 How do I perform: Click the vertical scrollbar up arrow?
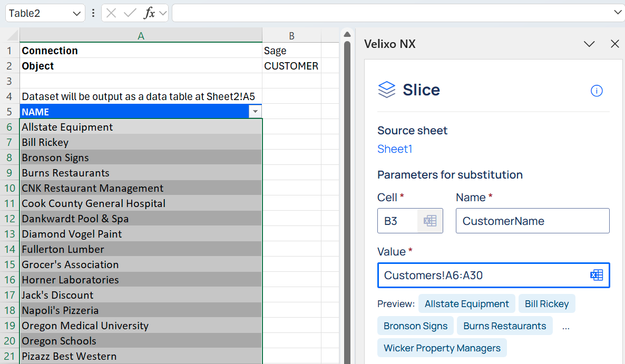tap(347, 35)
